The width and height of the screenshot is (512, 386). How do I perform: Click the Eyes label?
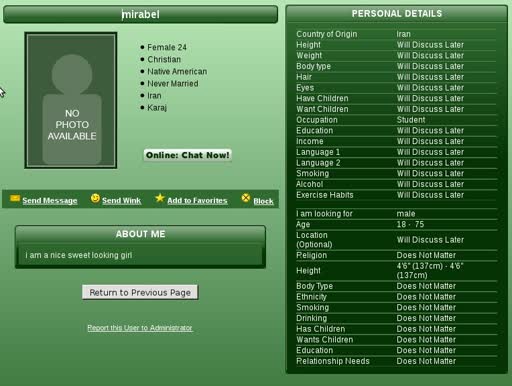pyautogui.click(x=305, y=88)
